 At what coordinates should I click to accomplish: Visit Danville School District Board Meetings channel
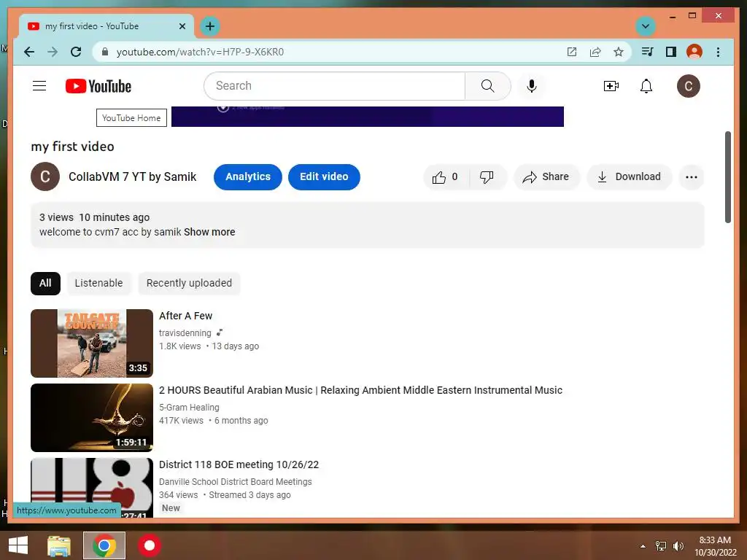click(x=236, y=481)
